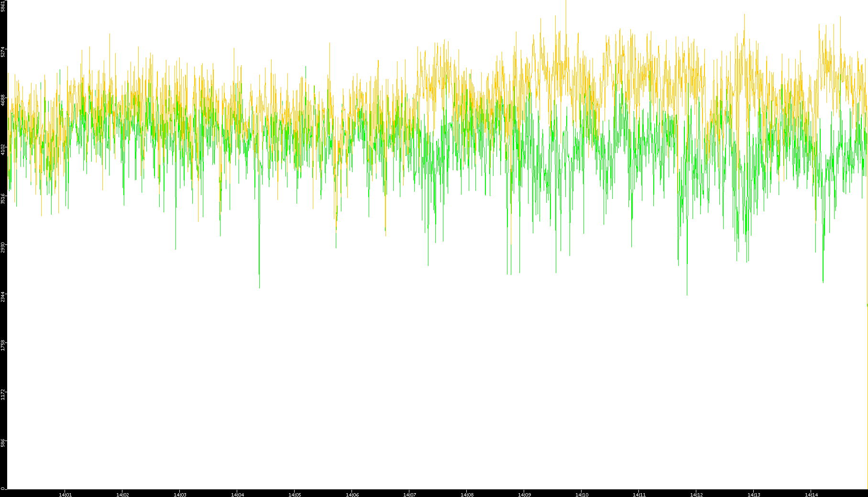Image resolution: width=868 pixels, height=497 pixels.
Task: Click the 14:05 time axis label
Action: (x=295, y=494)
